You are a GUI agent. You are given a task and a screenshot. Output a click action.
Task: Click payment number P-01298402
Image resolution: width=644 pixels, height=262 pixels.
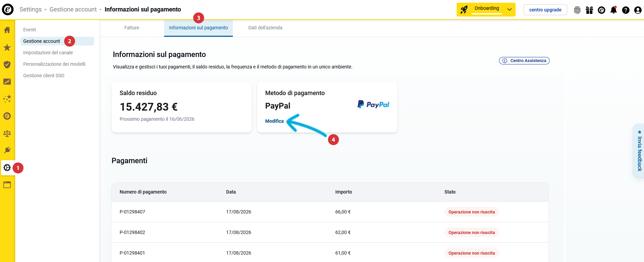pos(132,232)
